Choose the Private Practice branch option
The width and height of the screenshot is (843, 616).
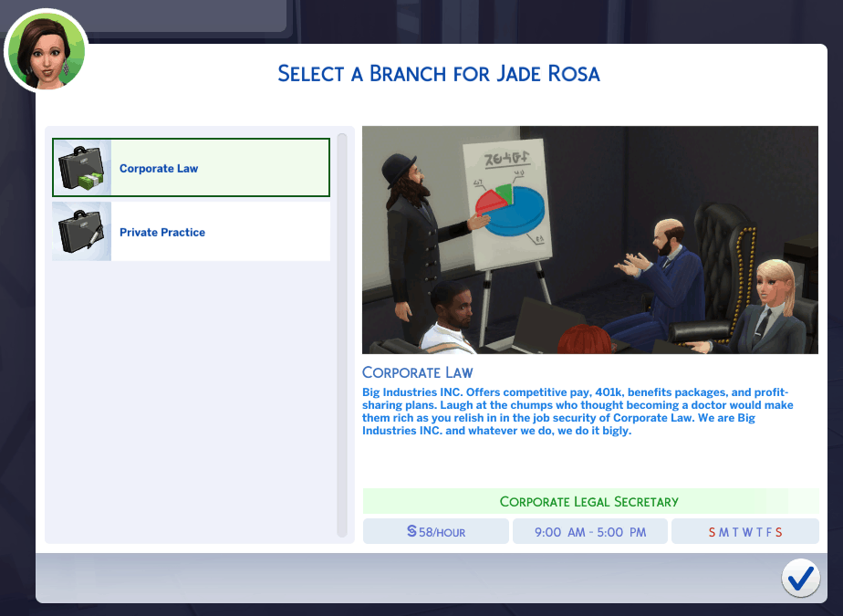pos(162,233)
